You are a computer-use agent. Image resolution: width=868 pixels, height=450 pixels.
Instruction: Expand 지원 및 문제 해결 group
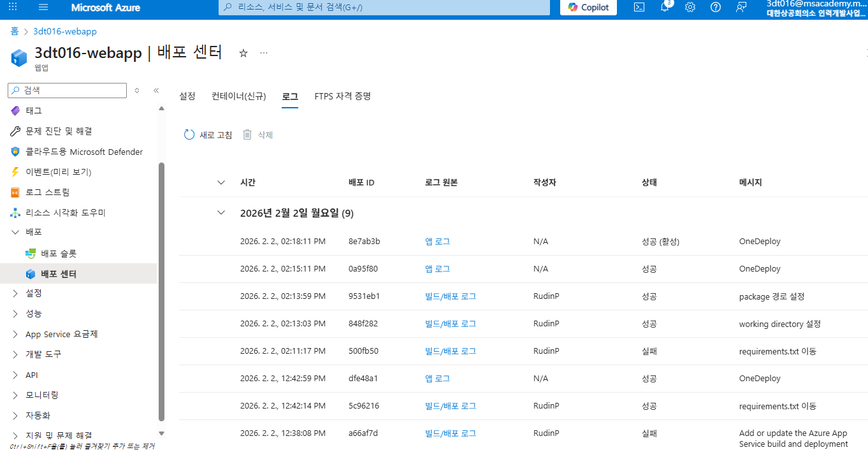tap(15, 435)
